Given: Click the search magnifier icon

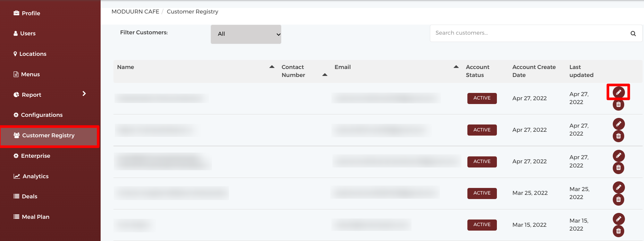Looking at the screenshot, I should click(633, 34).
